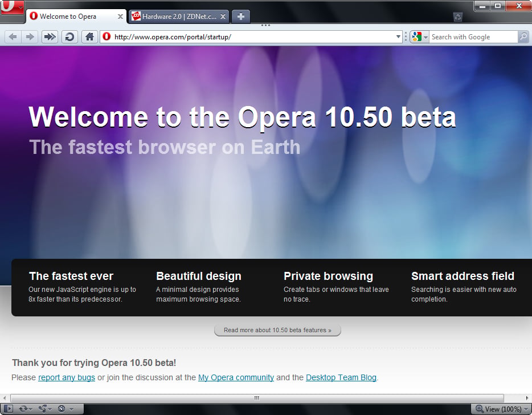Switch to the Hardware 2.0 ZDNet tab

(x=179, y=17)
